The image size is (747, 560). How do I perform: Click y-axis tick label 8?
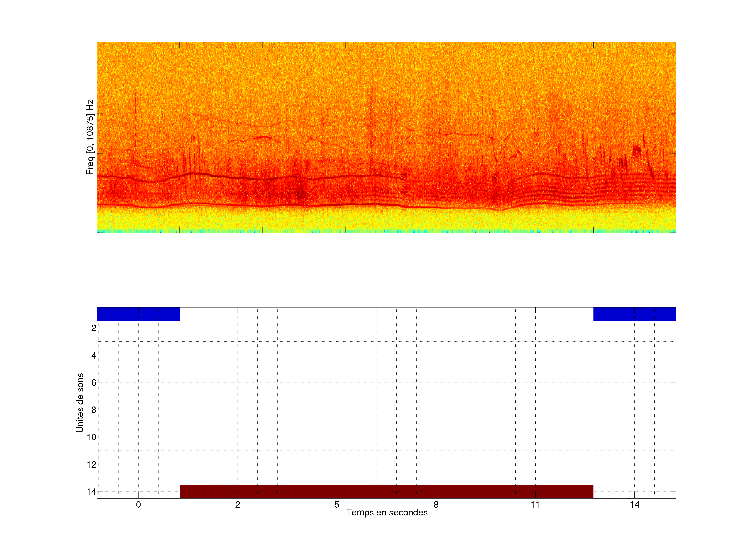[94, 410]
